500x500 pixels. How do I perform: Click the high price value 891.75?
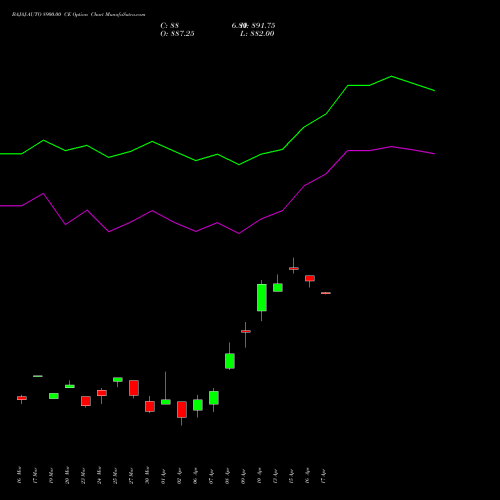[x=263, y=26]
